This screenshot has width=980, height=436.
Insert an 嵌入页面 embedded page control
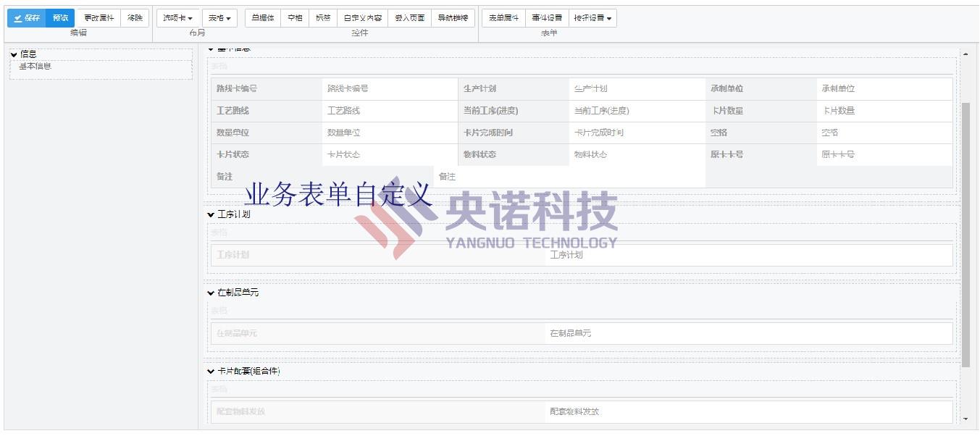(x=409, y=18)
